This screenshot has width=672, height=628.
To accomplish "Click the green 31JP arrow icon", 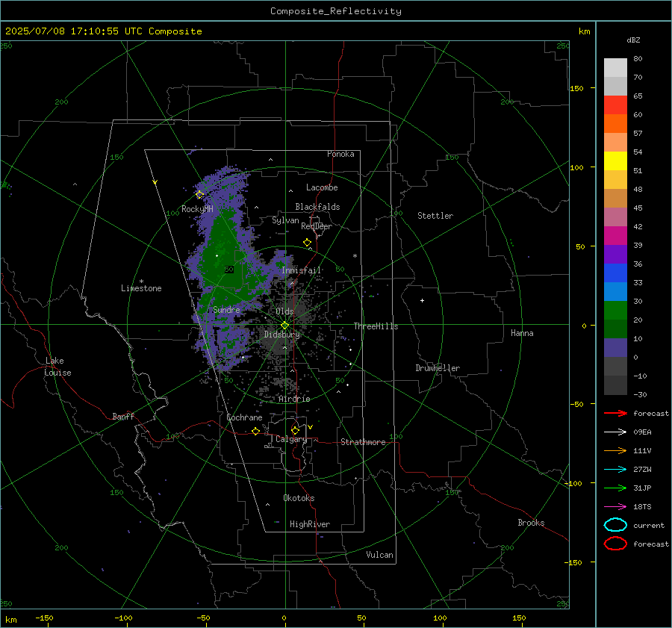I will [x=615, y=488].
